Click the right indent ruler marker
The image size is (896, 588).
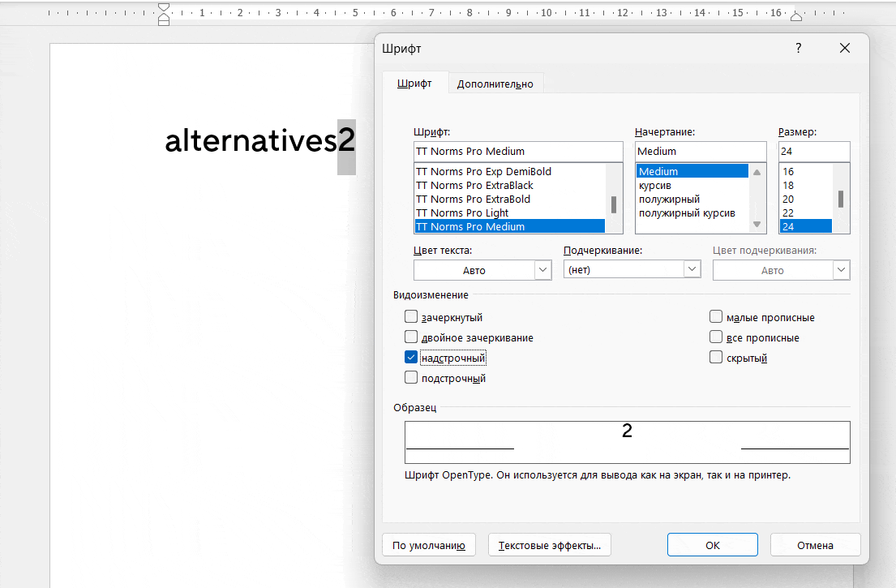pos(796,16)
